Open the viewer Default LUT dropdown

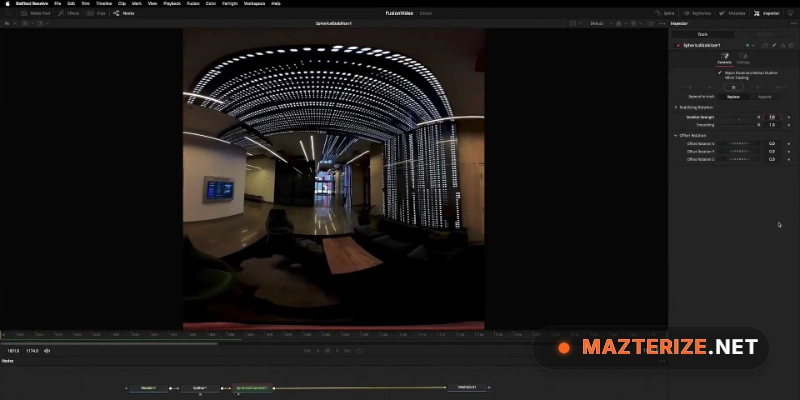tap(601, 23)
